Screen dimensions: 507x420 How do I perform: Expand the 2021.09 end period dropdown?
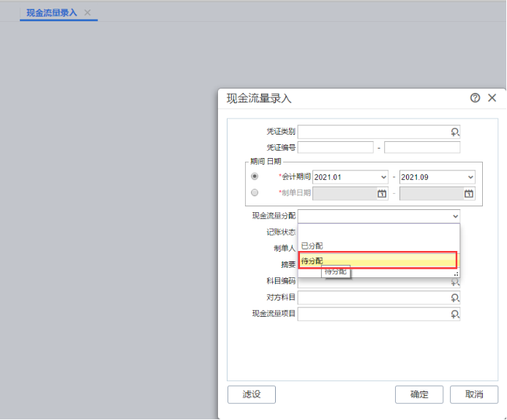(470, 177)
